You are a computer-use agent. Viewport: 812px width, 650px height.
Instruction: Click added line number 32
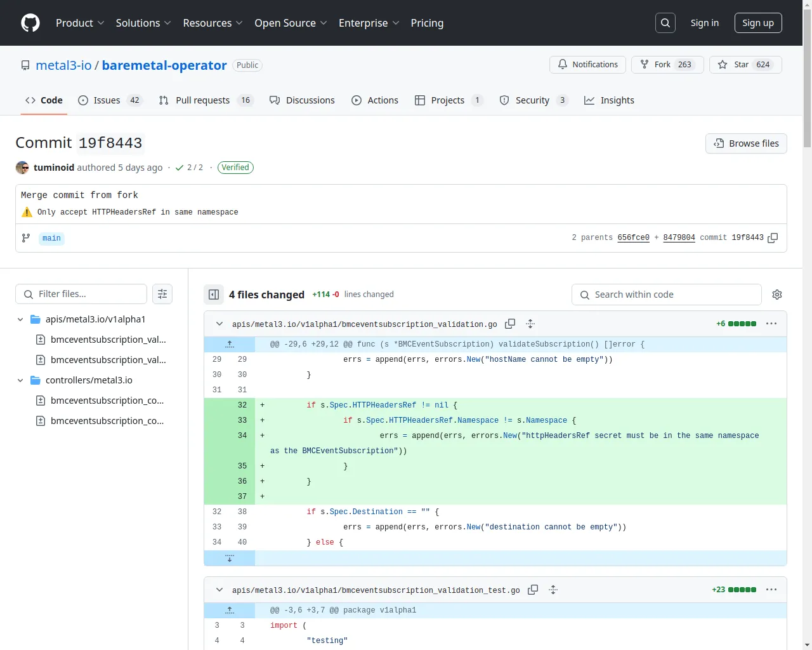[x=242, y=405]
